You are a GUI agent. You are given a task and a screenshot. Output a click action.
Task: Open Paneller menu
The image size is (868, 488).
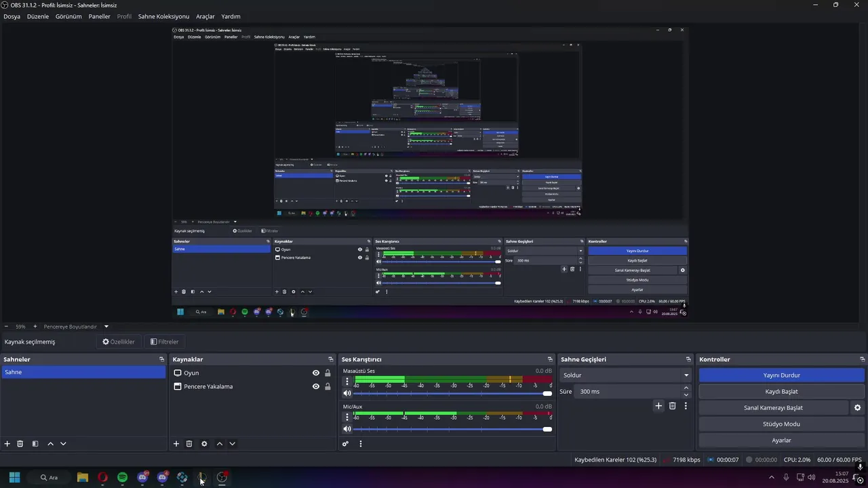[99, 16]
